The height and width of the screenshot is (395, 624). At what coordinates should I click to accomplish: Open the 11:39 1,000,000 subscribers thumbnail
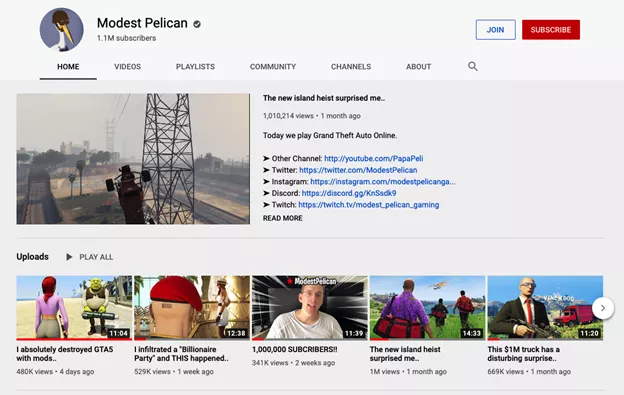(x=310, y=308)
